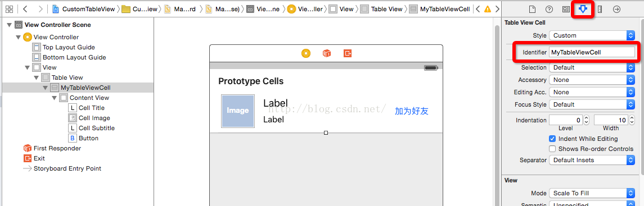Click the Exit icon in scene dock
Image resolution: width=644 pixels, height=206 pixels.
click(x=348, y=53)
